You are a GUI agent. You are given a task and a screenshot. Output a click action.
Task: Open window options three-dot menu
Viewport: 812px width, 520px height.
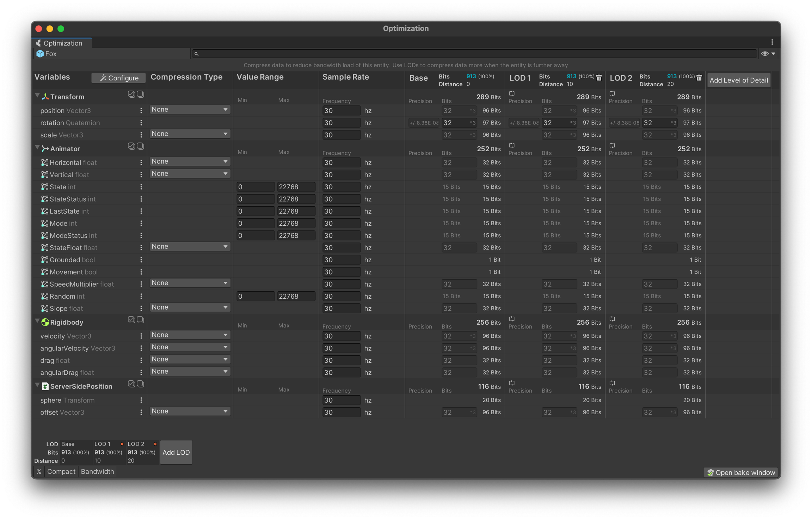772,42
